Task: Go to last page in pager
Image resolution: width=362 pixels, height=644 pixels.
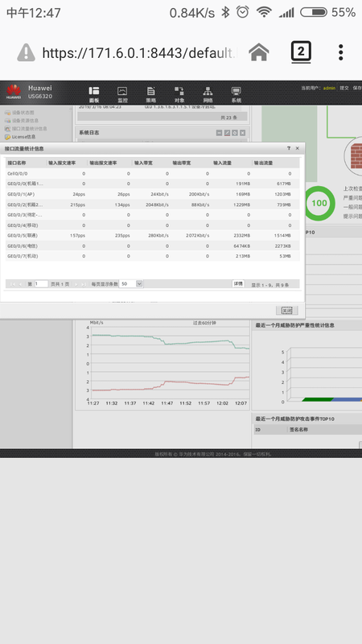Action: [84, 284]
